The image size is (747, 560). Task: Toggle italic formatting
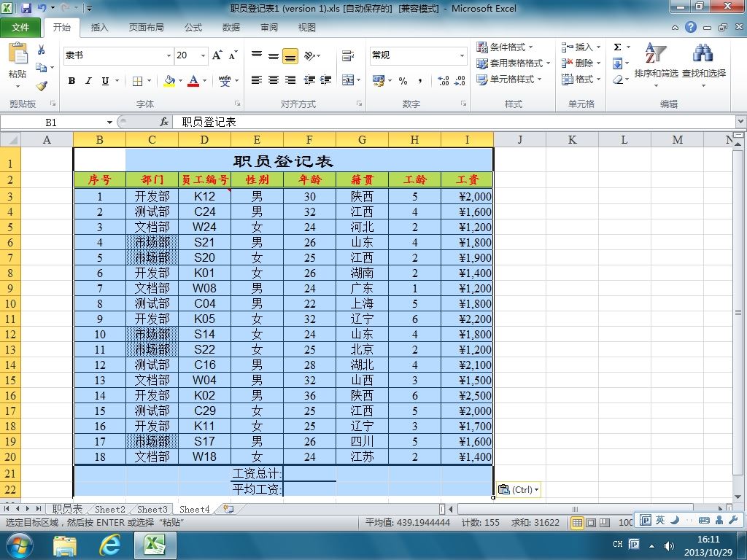88,81
